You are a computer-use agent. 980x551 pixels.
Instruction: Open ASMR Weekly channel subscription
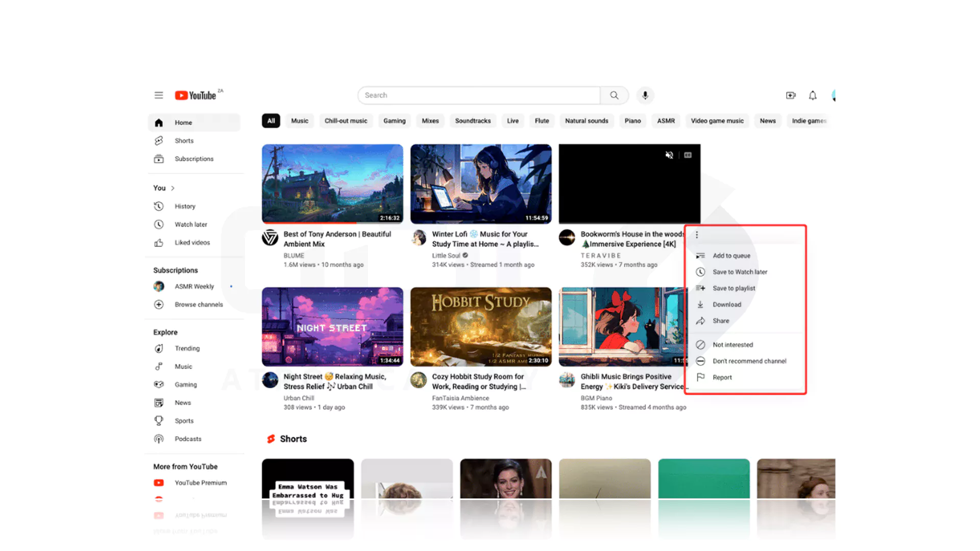click(x=194, y=287)
